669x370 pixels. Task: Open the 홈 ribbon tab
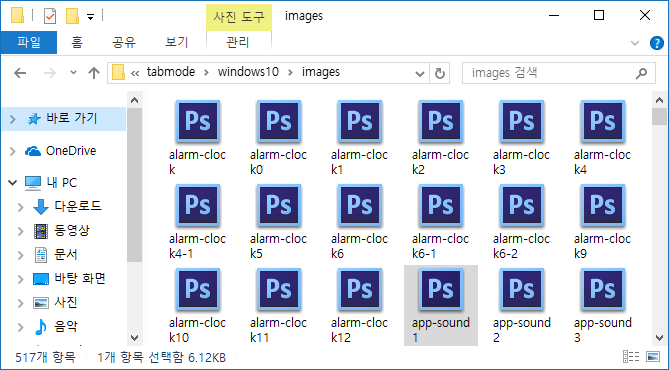(x=77, y=42)
